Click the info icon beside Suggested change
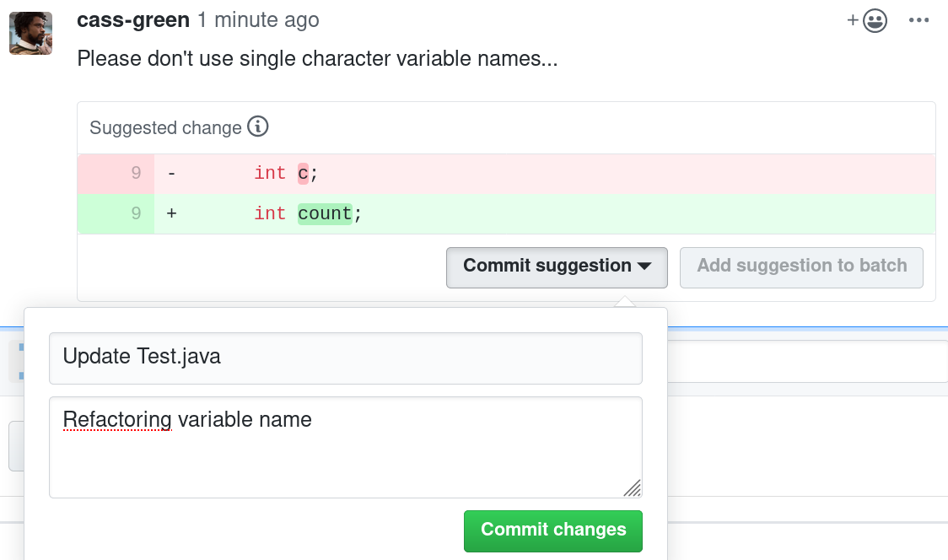Image resolution: width=948 pixels, height=560 pixels. click(257, 127)
